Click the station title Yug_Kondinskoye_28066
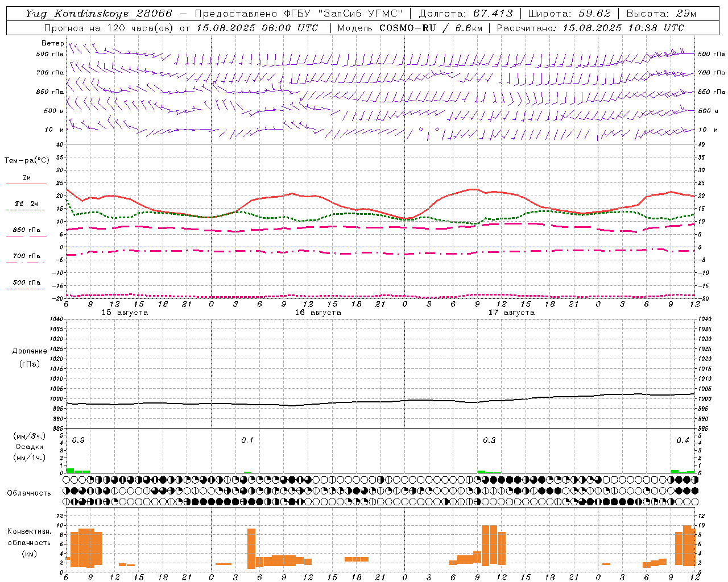 (98, 14)
